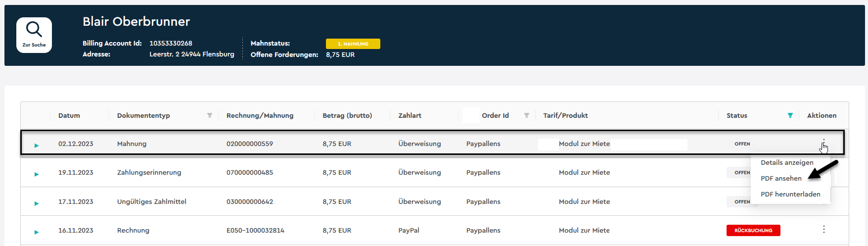Image resolution: width=868 pixels, height=246 pixels.
Task: Click Überweisung in the 17.11.2023 row
Action: (x=419, y=201)
